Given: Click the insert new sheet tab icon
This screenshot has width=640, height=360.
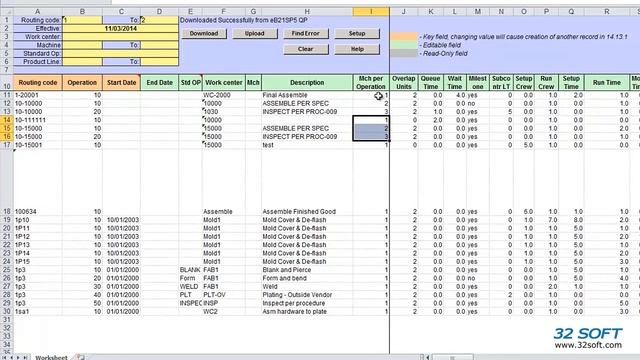Looking at the screenshot, I should [80, 357].
